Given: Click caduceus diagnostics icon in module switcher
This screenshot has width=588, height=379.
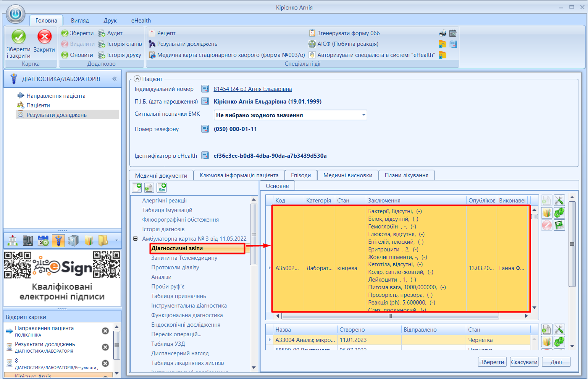Looking at the screenshot, I should (x=58, y=241).
